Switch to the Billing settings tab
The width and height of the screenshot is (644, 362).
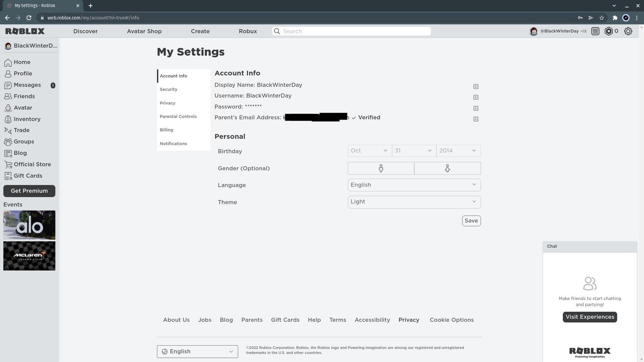[x=184, y=130]
